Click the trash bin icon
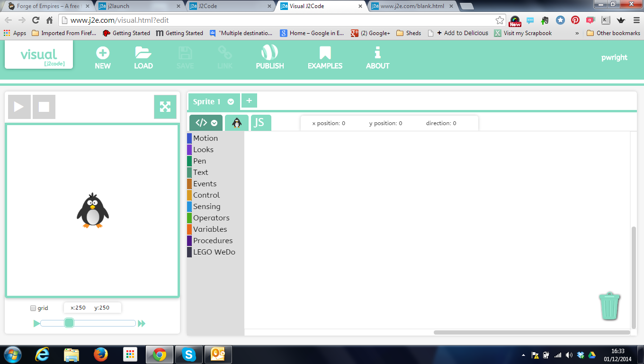The height and width of the screenshot is (364, 644). click(609, 306)
